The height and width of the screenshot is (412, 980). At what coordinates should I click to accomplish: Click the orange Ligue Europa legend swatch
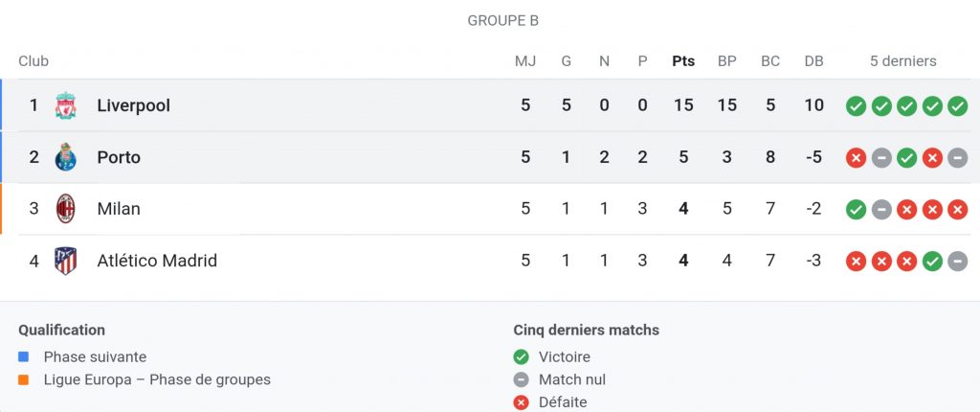tap(24, 379)
